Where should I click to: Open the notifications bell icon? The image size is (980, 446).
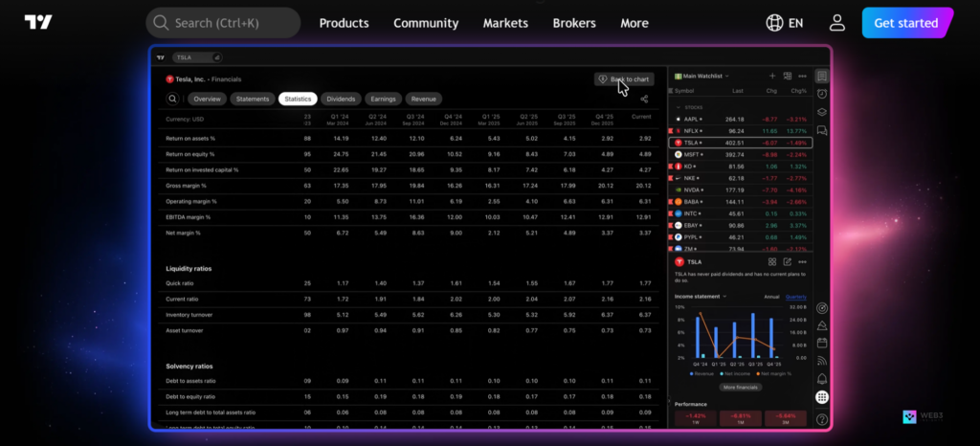822,379
